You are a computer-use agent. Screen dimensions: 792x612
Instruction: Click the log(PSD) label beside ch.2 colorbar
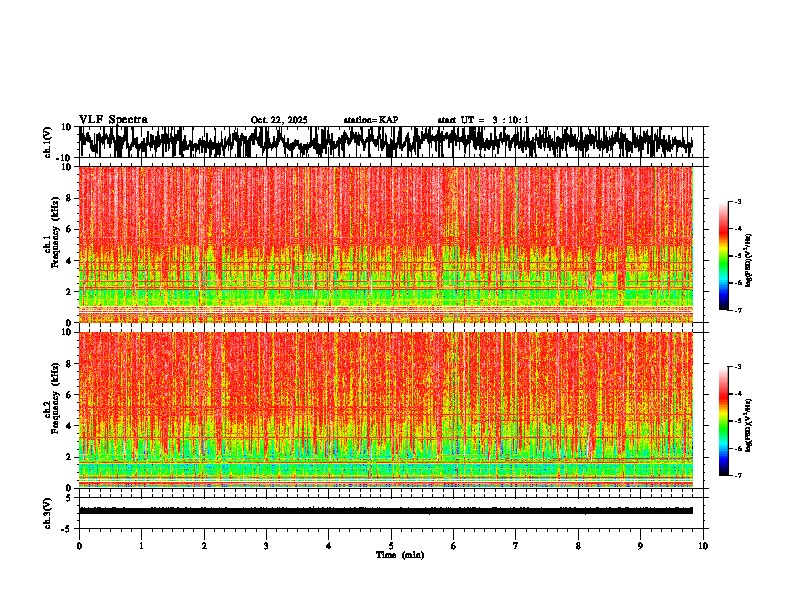tap(750, 425)
